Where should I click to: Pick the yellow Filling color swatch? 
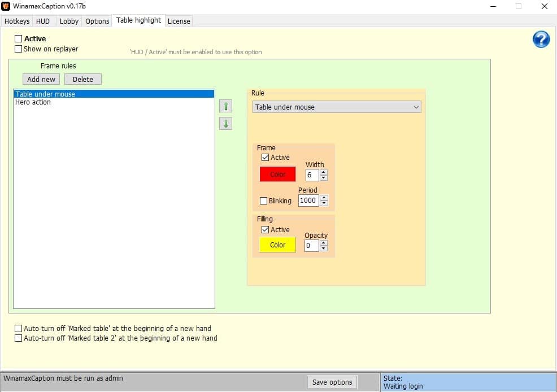click(277, 245)
